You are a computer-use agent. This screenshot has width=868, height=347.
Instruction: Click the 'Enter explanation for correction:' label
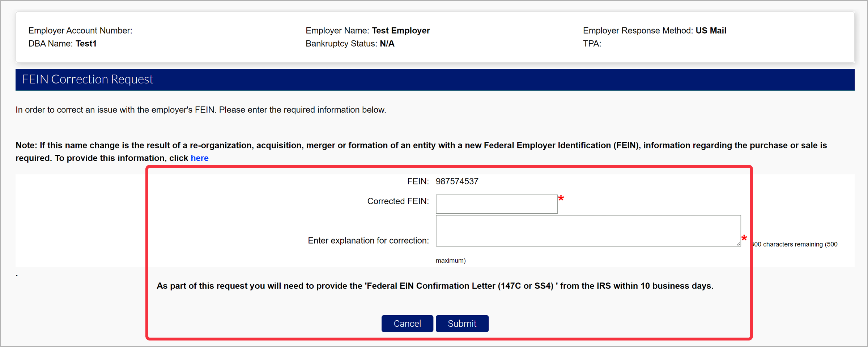click(x=368, y=241)
